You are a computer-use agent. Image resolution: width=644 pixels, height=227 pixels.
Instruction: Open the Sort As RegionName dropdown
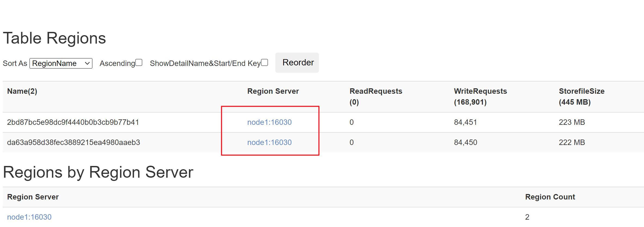click(x=61, y=63)
